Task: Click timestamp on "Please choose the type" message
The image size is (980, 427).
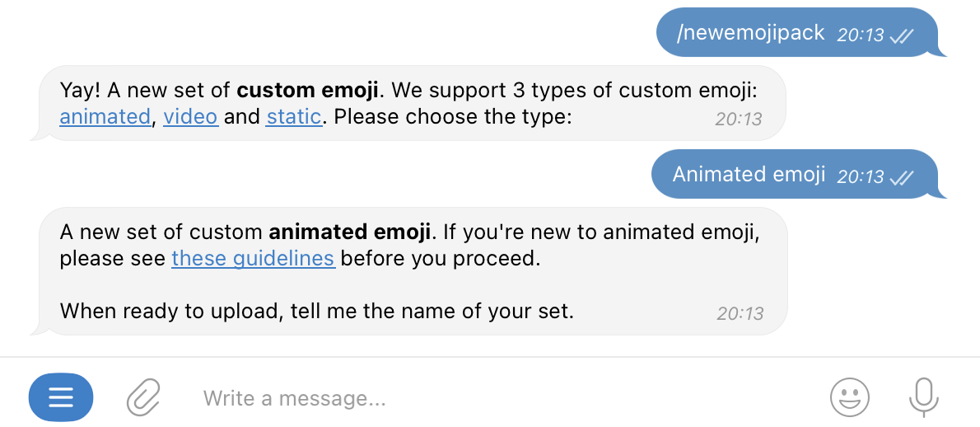Action: click(739, 119)
